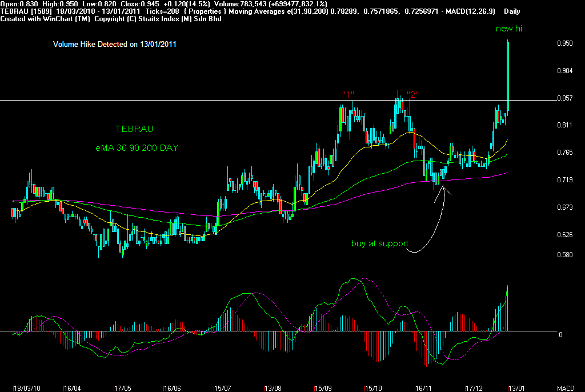This screenshot has height=392, width=585.
Task: Click the 'Volume Hike Detected on 13/01/2011' notice
Action: [114, 45]
